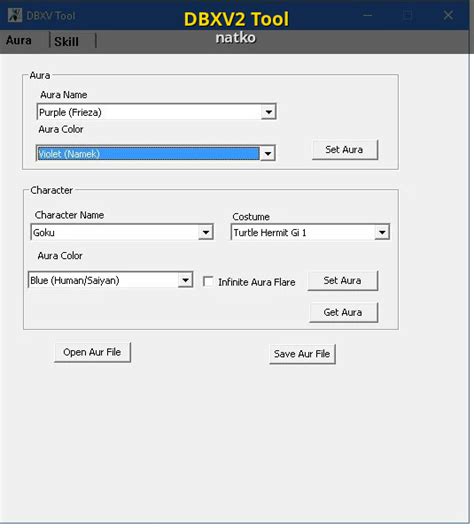Click the Infinite Aura Flare label text

257,282
